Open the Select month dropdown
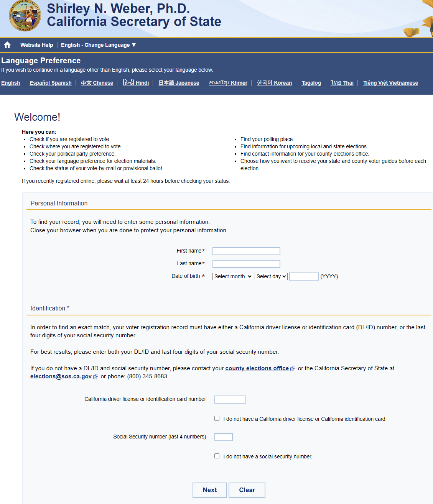The width and height of the screenshot is (433, 504). click(x=233, y=276)
